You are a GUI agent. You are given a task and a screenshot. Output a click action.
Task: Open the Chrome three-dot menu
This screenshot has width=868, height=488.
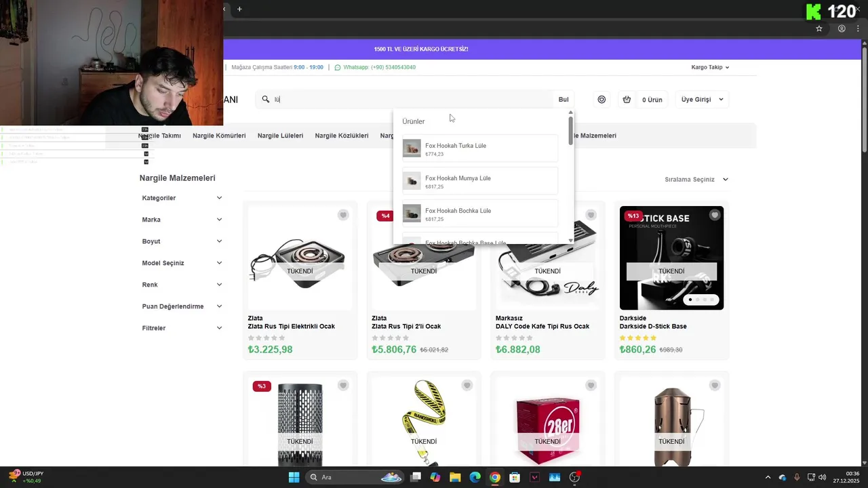tap(857, 28)
